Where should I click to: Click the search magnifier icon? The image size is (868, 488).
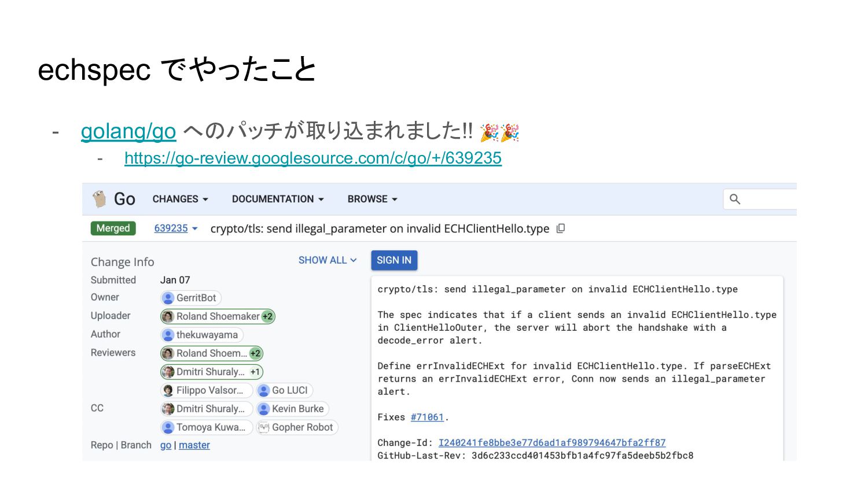[735, 199]
